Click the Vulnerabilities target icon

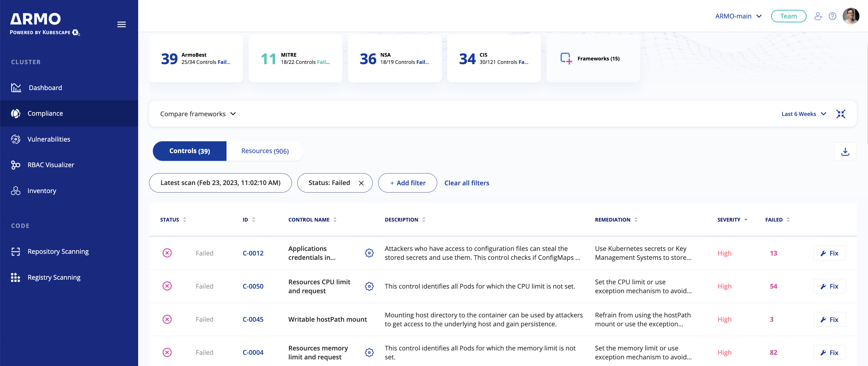[x=16, y=139]
